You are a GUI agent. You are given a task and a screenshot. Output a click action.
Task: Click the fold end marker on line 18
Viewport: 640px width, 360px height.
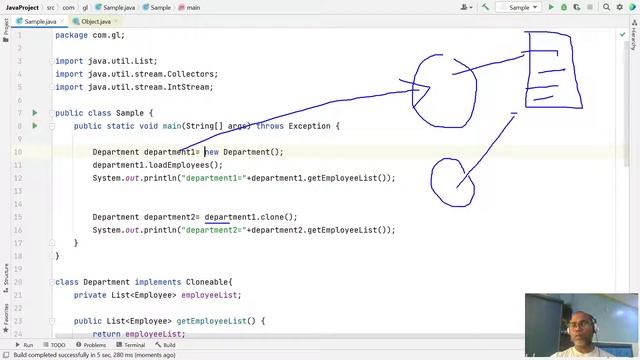pos(52,256)
